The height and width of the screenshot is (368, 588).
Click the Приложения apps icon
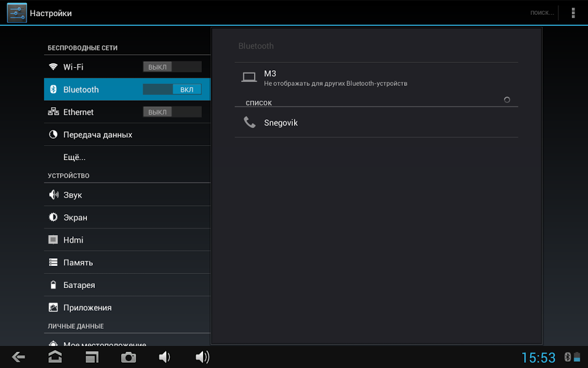54,307
